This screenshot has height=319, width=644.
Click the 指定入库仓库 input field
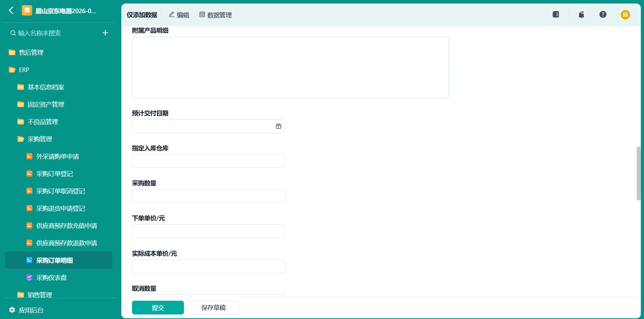click(209, 161)
